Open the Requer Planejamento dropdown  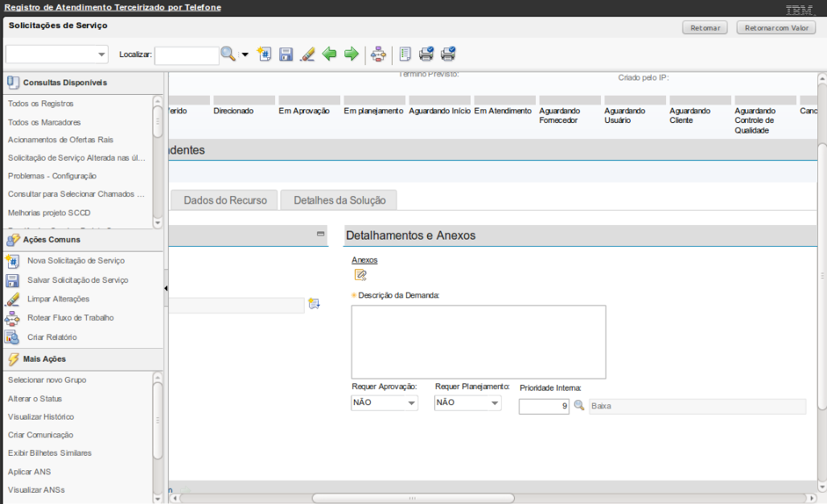[x=495, y=403]
